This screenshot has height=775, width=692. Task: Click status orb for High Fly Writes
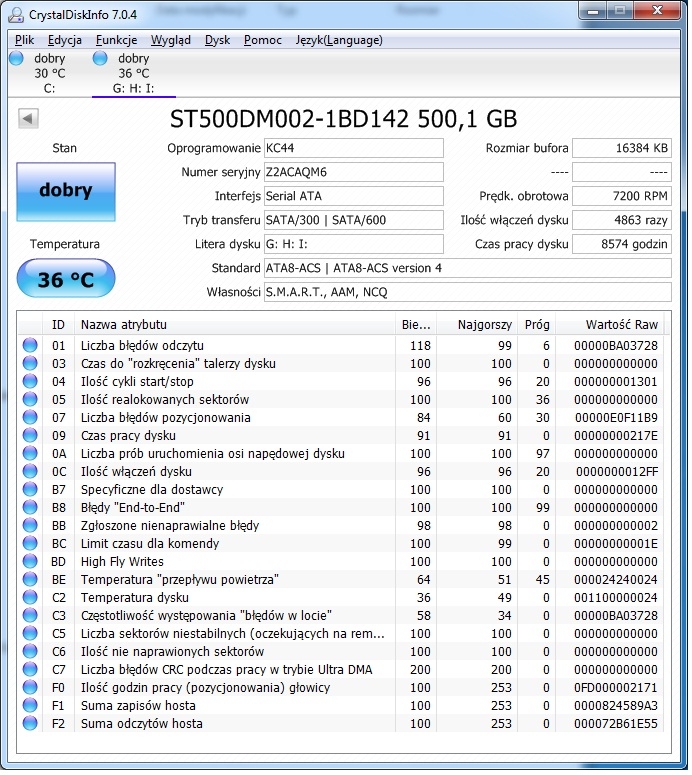pos(30,561)
